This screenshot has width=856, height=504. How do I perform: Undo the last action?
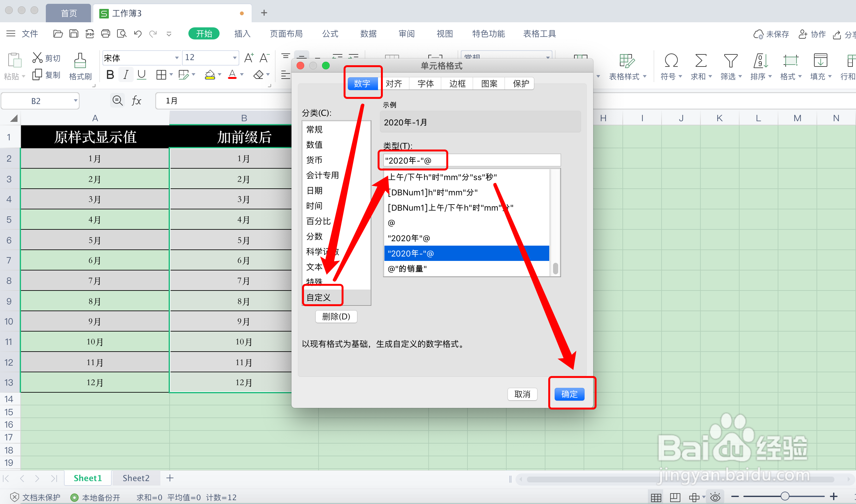(x=137, y=34)
